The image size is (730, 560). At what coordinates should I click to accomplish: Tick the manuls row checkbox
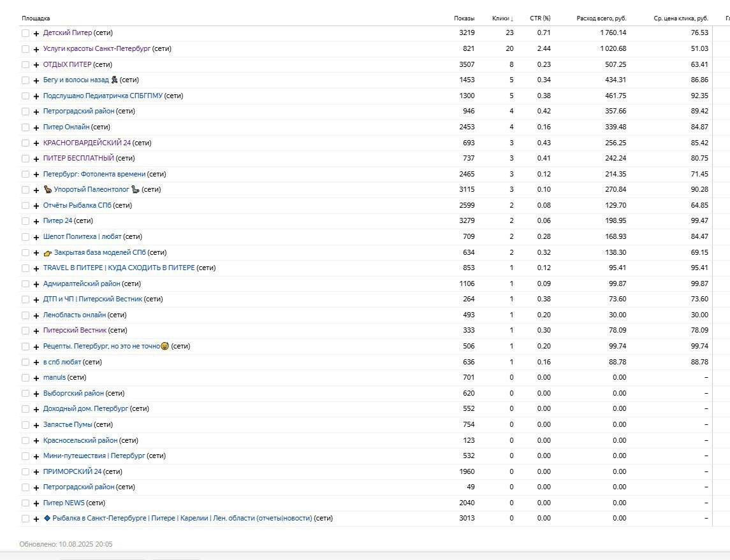25,378
